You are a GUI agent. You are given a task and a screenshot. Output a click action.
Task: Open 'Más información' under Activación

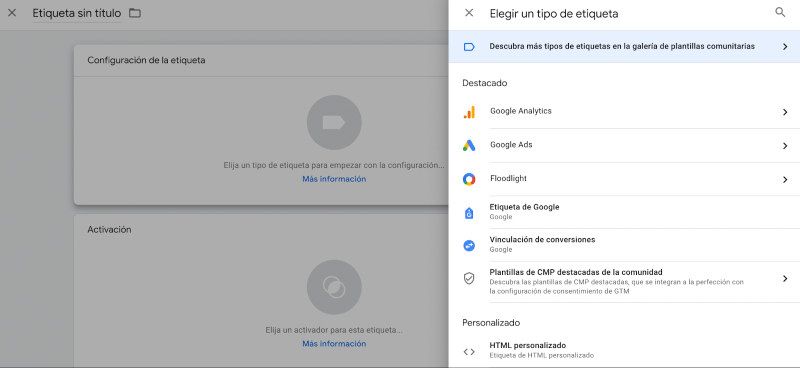(334, 344)
